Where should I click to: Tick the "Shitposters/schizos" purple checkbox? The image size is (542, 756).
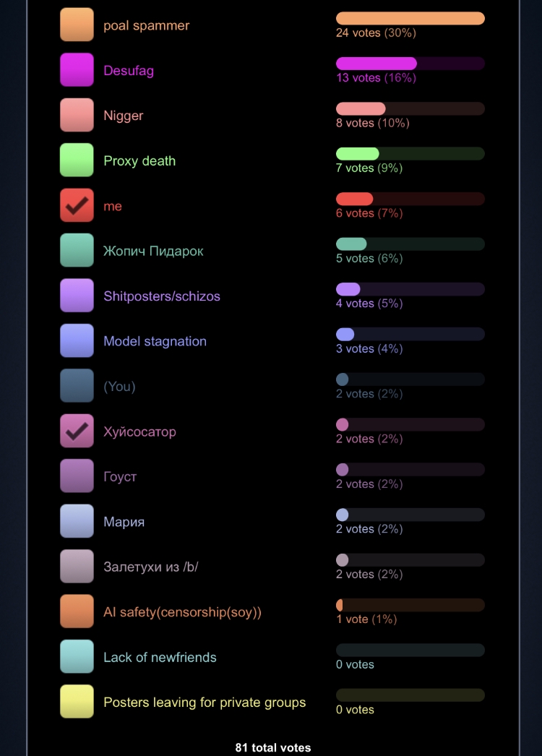tap(77, 296)
